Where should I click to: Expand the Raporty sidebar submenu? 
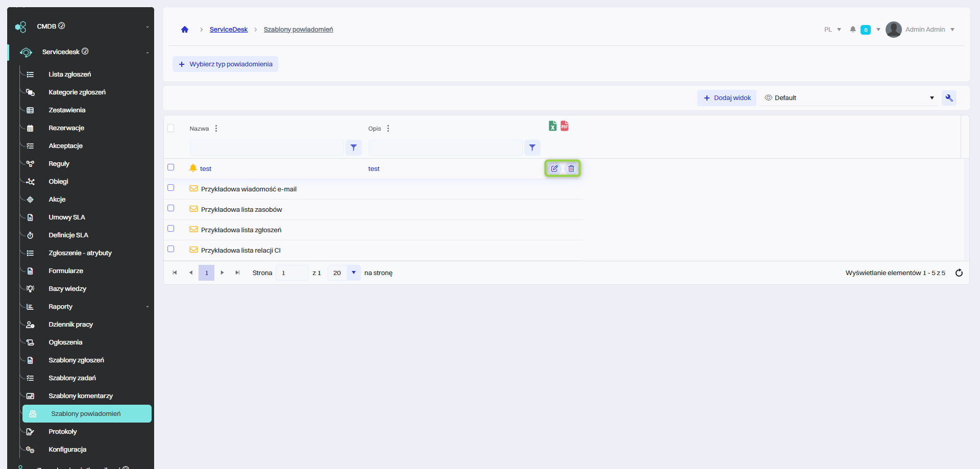147,307
